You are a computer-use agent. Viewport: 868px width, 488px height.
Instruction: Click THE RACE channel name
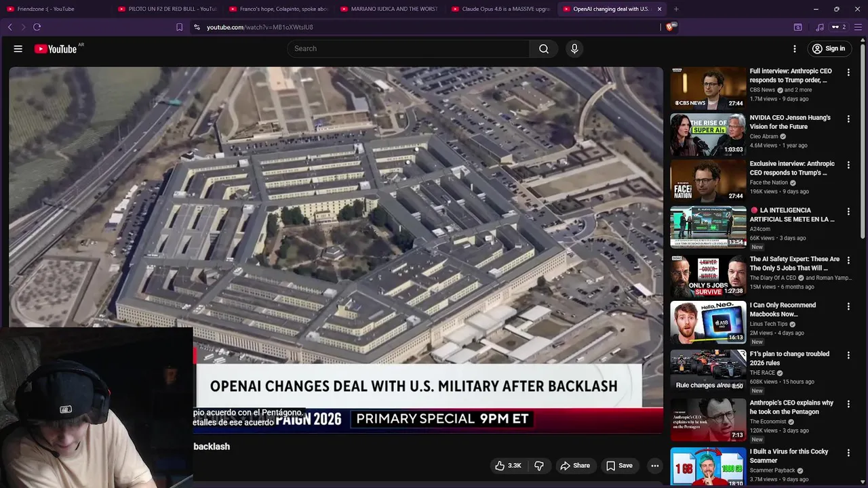(762, 373)
